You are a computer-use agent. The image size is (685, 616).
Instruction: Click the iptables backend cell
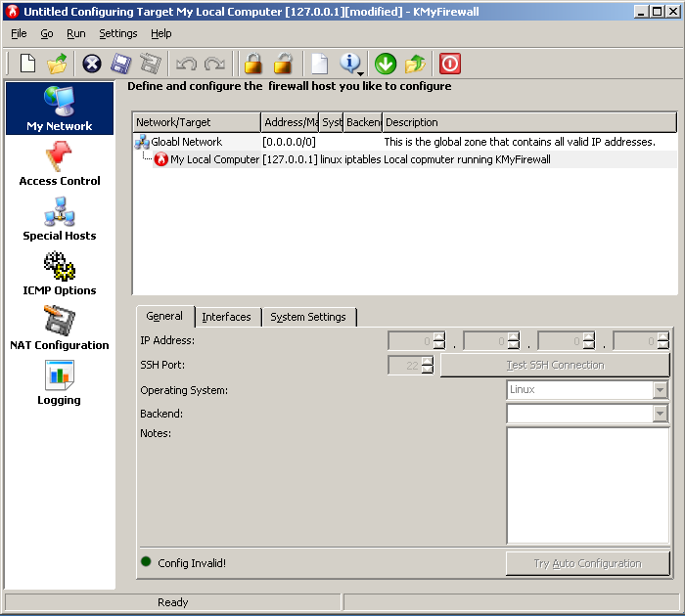pyautogui.click(x=363, y=159)
